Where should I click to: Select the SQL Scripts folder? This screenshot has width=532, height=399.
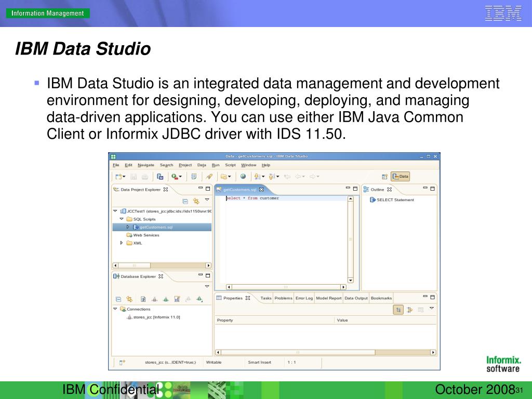[x=141, y=219]
